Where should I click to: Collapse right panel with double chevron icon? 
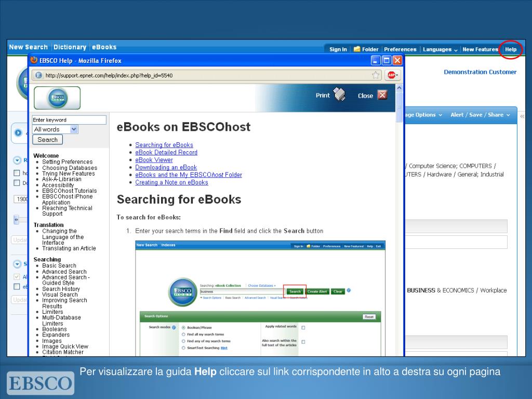[522, 116]
